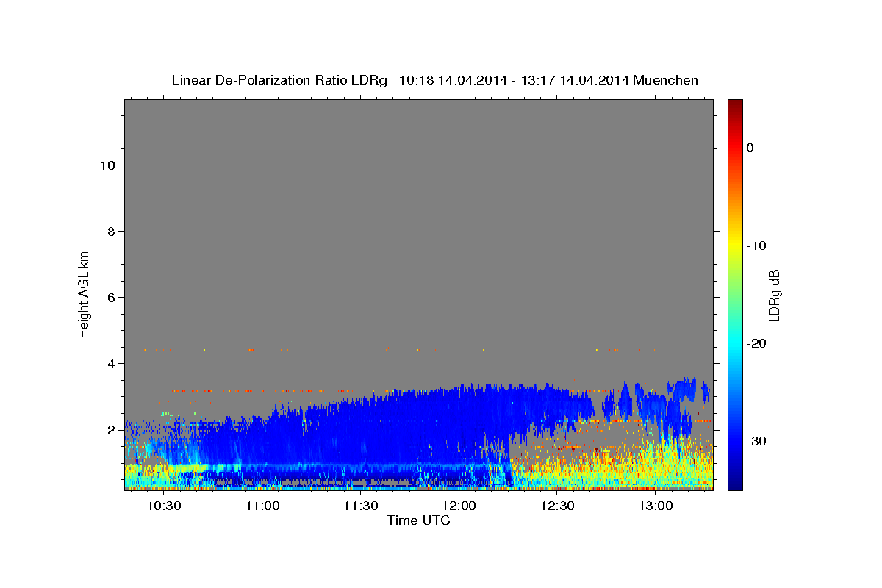Click the 13:00 time tick label
This screenshot has height=588, width=882.
(656, 506)
